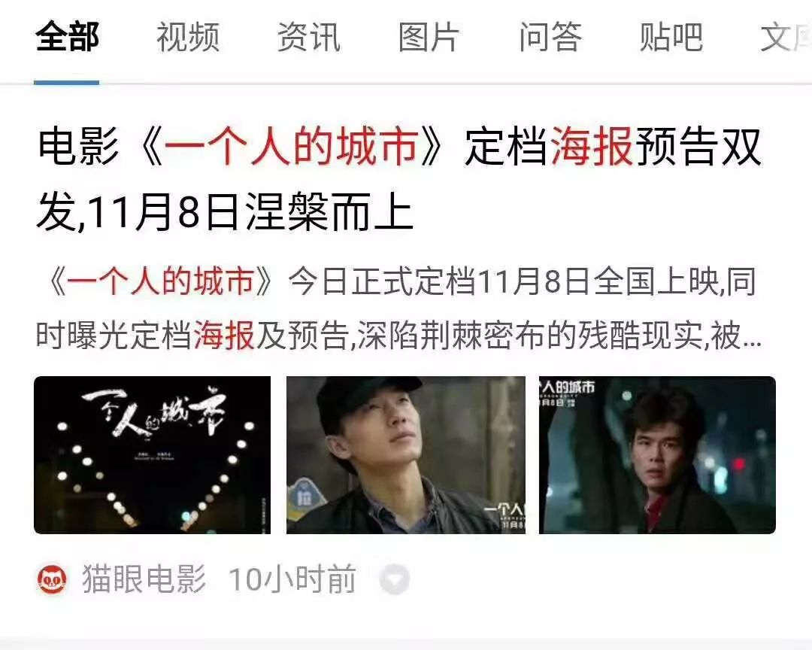Click the red 海报 keyword in headline
Viewport: 812px width, 650px height.
point(592,147)
